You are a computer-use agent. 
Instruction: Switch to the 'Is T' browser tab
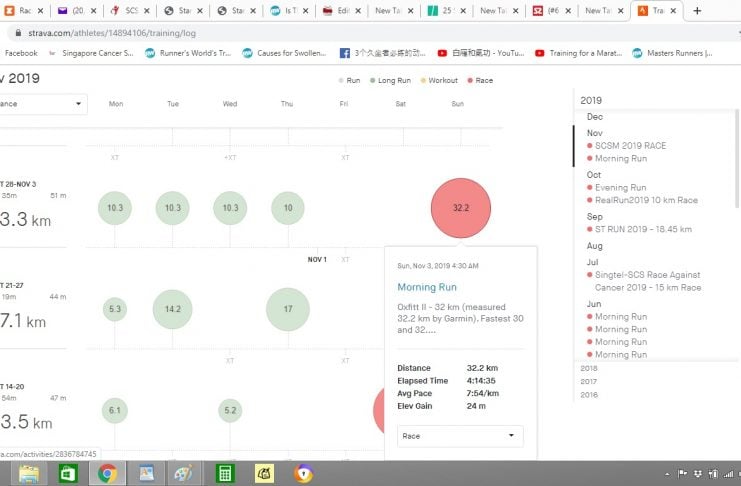(x=284, y=10)
